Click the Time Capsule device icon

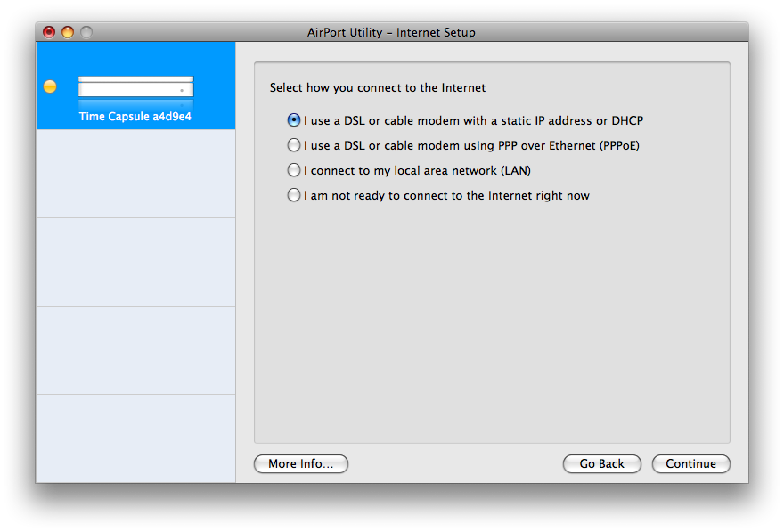pyautogui.click(x=135, y=90)
